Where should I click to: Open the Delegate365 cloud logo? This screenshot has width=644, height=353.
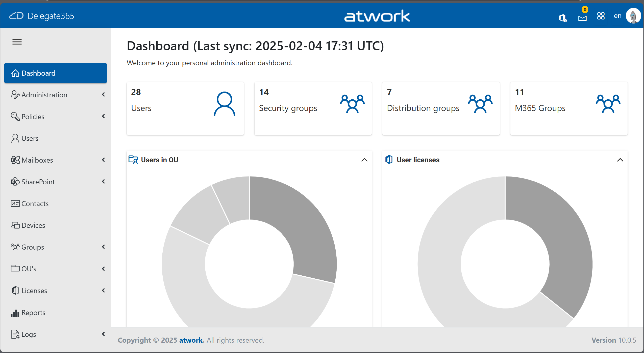click(x=16, y=16)
